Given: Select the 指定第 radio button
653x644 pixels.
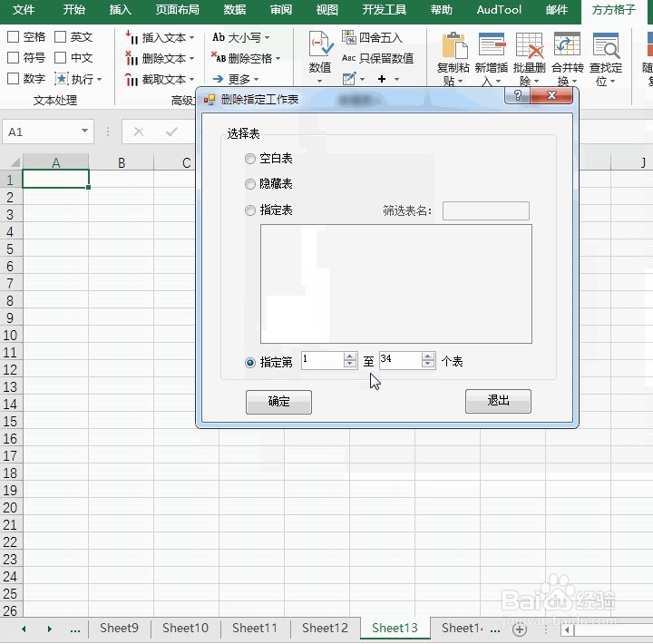Looking at the screenshot, I should pos(250,363).
